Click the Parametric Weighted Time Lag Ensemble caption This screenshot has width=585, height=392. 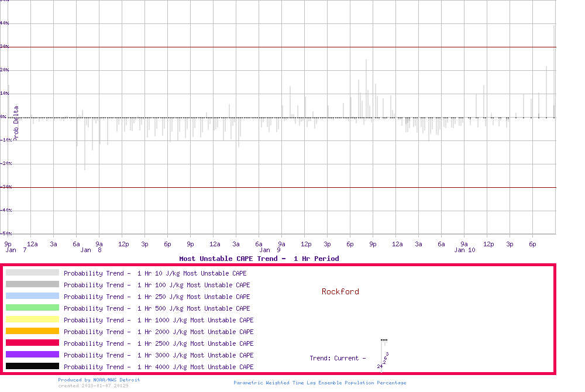click(319, 383)
